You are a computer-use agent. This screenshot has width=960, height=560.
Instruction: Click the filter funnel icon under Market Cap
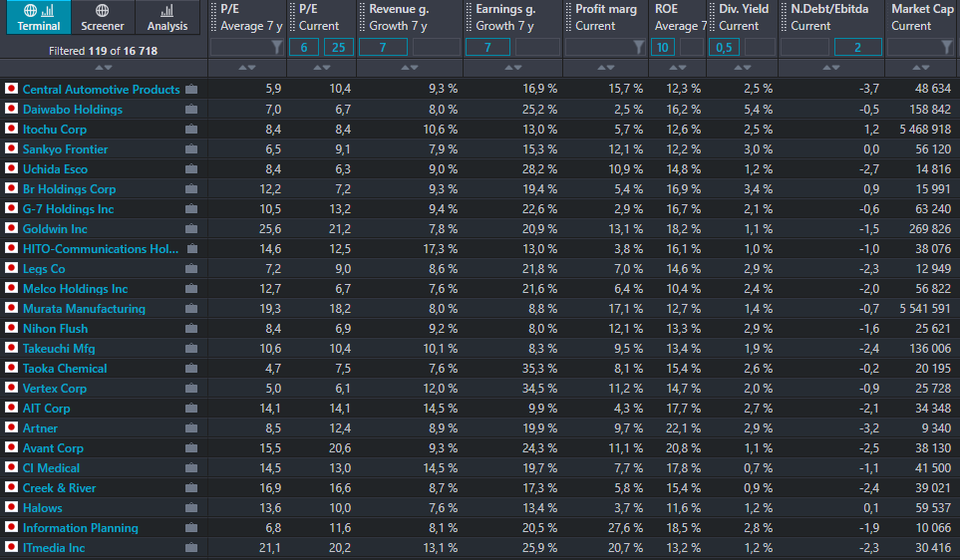947,47
